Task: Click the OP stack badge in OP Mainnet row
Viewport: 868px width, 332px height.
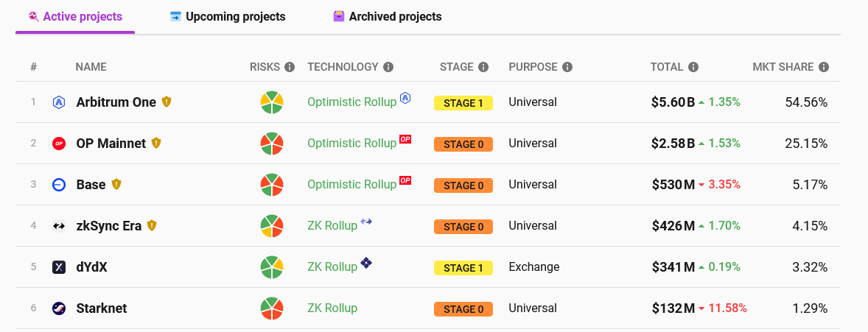Action: click(x=405, y=139)
